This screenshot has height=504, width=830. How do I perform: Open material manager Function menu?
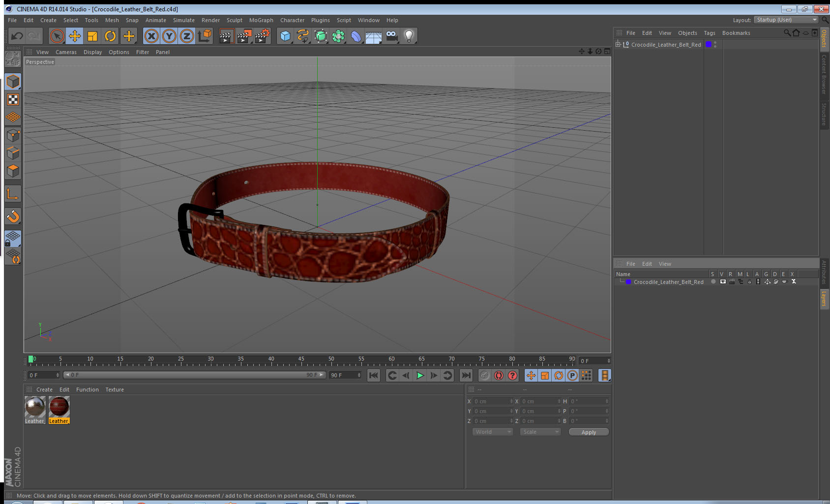click(x=87, y=390)
